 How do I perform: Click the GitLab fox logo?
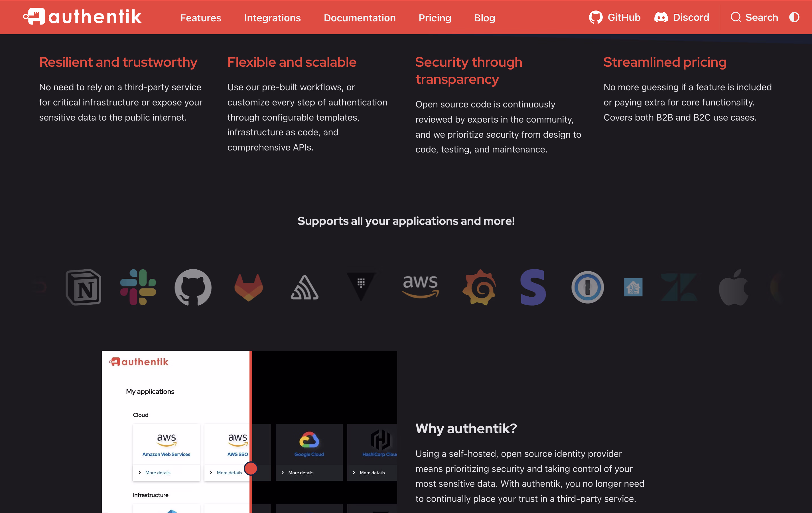249,287
